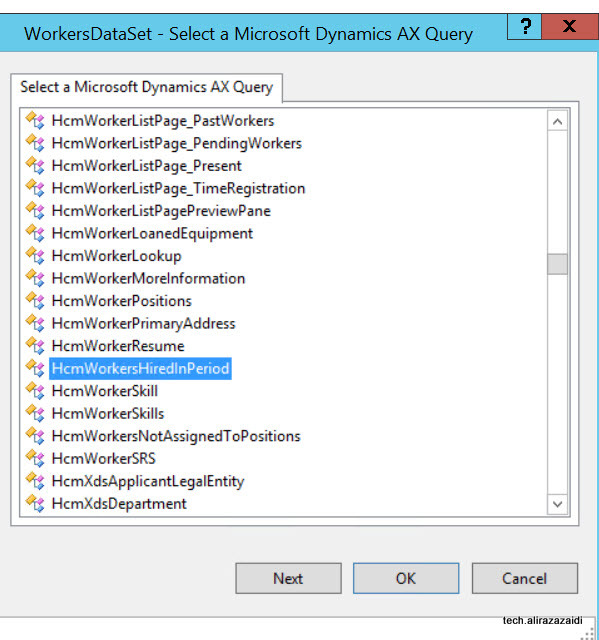Click the highlighted HcmWorkersHiredInPeriod query

140,369
